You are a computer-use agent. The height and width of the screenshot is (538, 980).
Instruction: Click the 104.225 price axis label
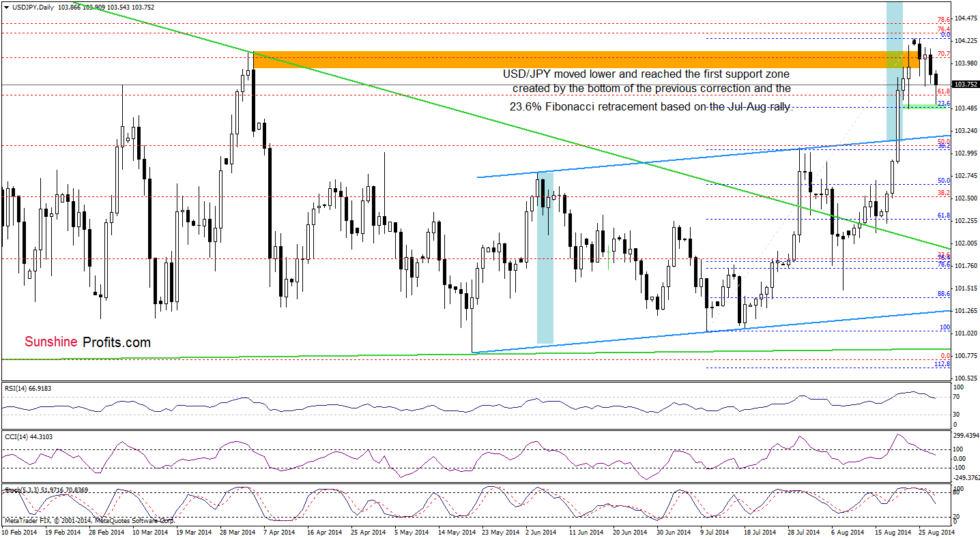click(965, 41)
